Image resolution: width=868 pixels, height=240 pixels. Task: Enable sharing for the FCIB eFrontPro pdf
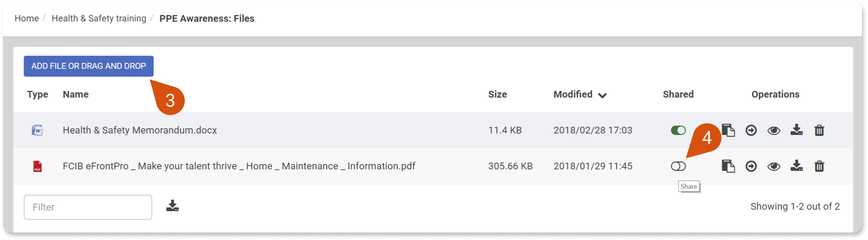point(678,166)
